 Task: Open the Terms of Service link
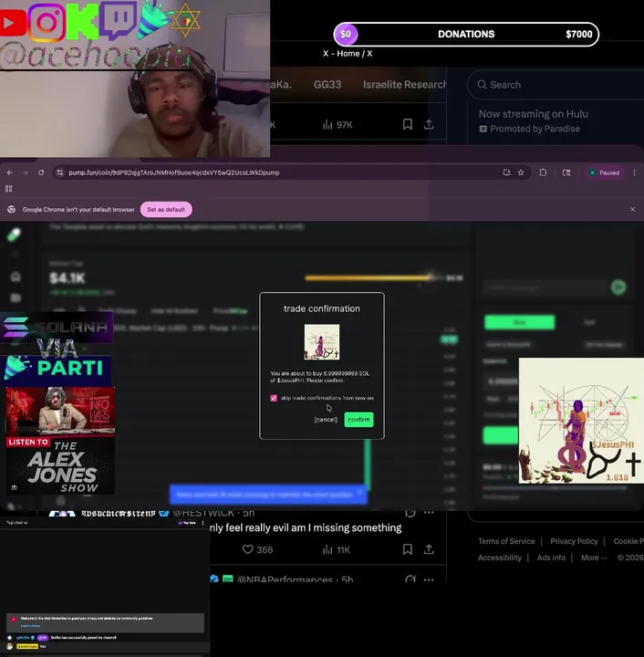pos(506,541)
